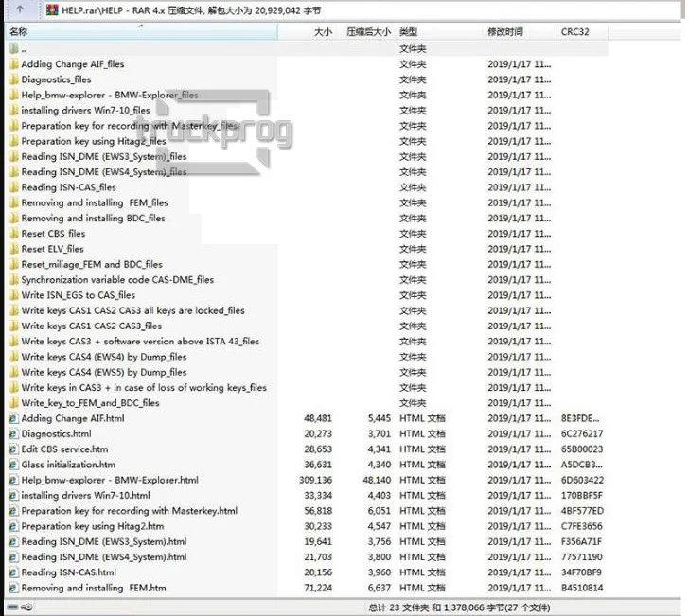Click the CRC32 value 77571190
This screenshot has width=689, height=616.
pyautogui.click(x=582, y=556)
